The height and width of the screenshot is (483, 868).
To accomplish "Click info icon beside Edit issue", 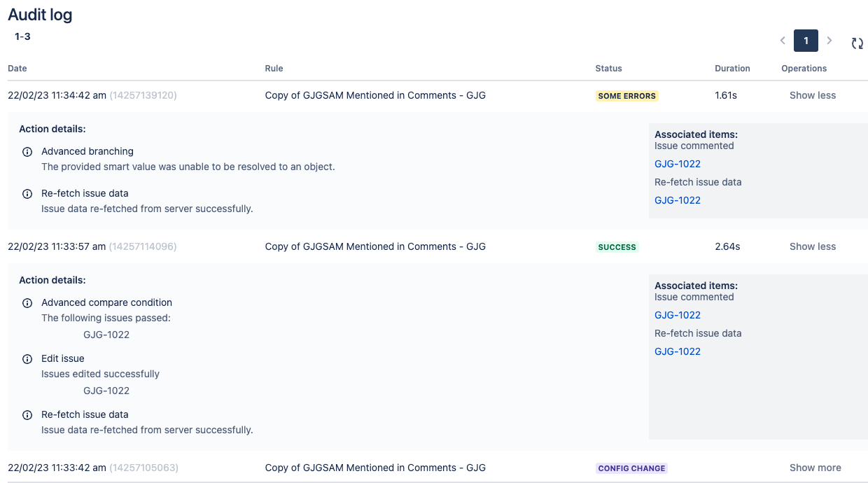I will [x=27, y=359].
